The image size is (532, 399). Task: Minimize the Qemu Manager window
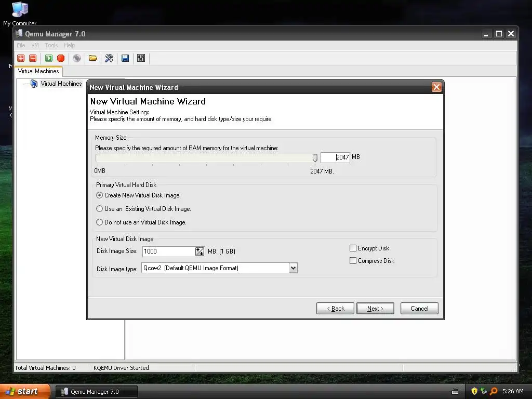[486, 34]
